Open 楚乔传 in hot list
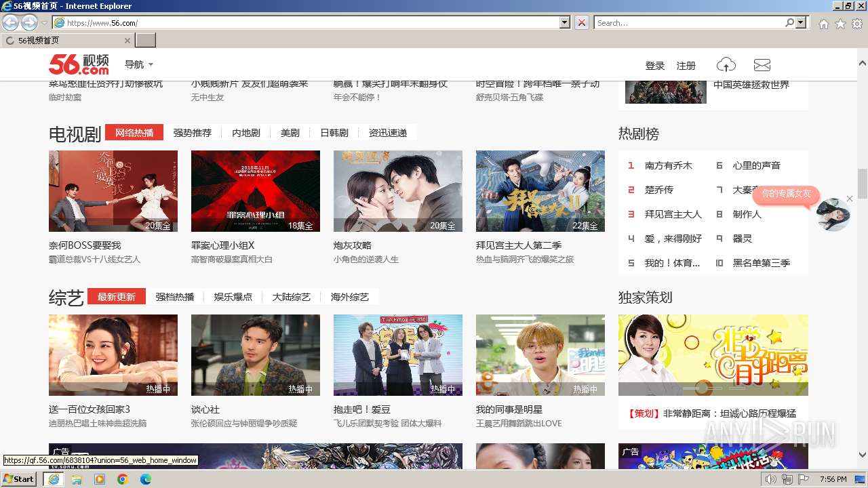 point(659,190)
